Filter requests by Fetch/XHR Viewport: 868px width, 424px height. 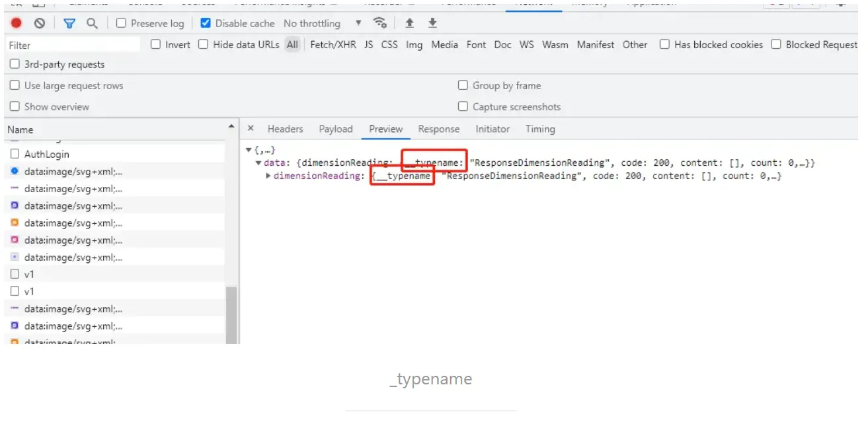[333, 44]
